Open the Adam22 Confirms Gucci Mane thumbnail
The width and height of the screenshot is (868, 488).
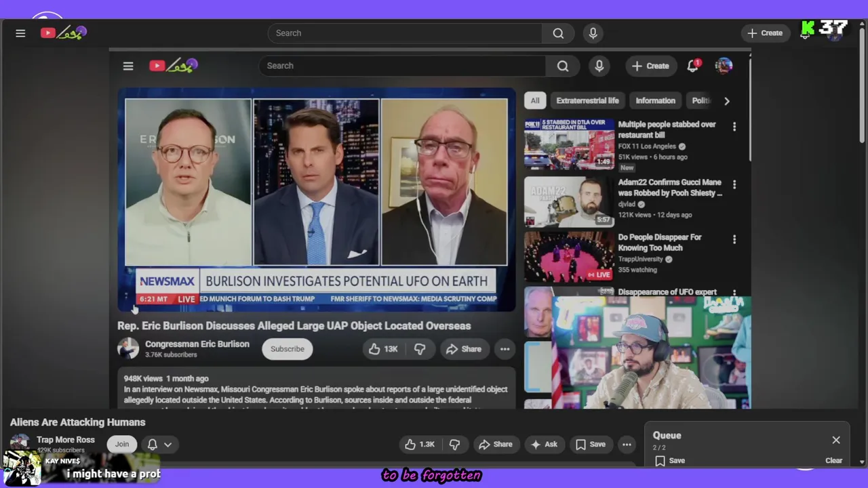[569, 201]
